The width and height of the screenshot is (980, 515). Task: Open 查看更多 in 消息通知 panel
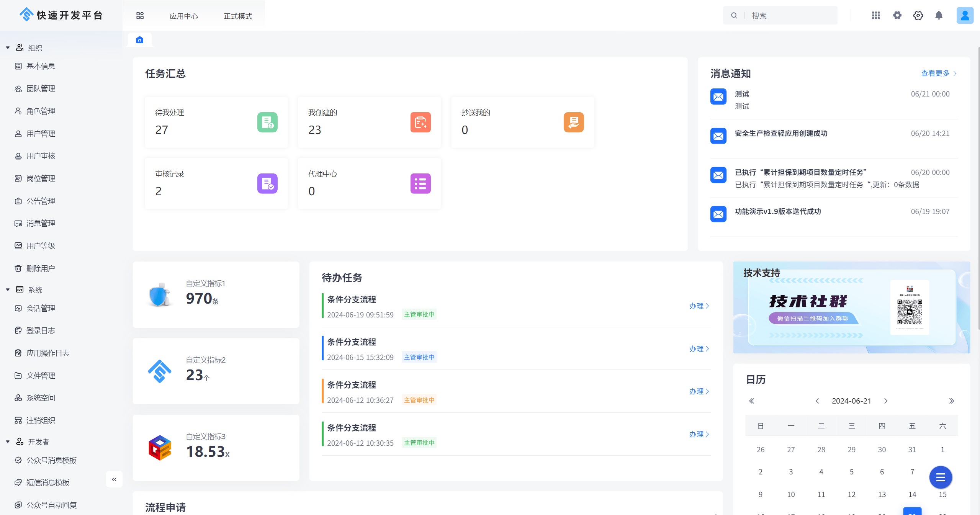935,73
